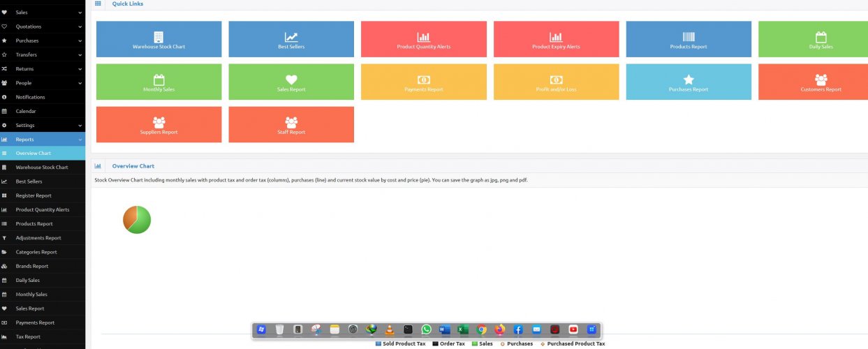This screenshot has width=868, height=349.
Task: Launch VLC from the dock
Action: pyautogui.click(x=390, y=329)
